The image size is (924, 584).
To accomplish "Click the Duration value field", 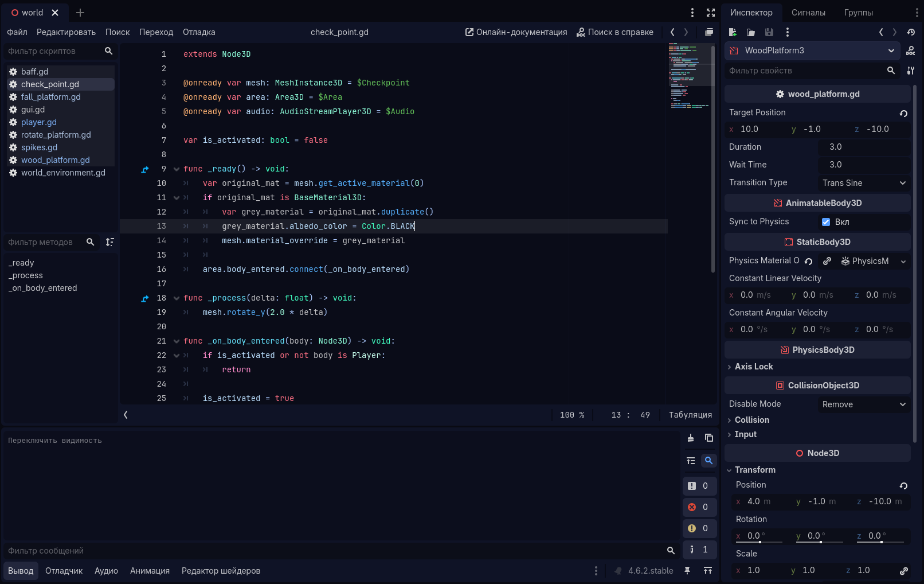I will 864,147.
